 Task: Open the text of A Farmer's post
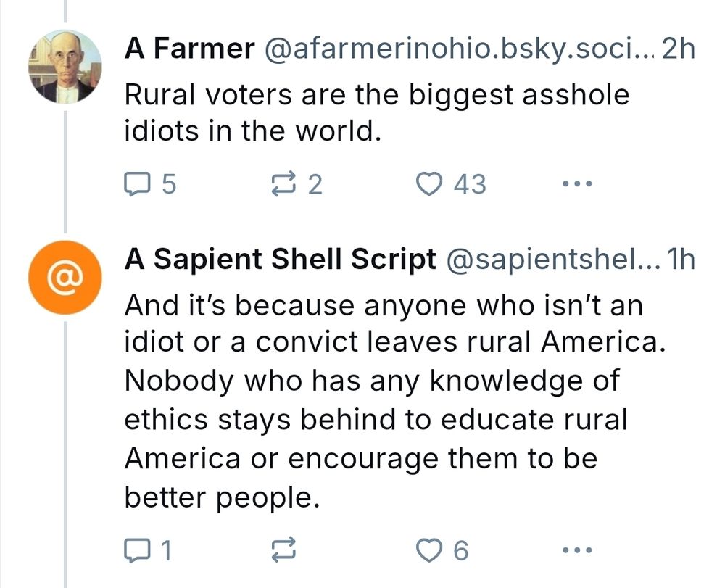(362, 111)
